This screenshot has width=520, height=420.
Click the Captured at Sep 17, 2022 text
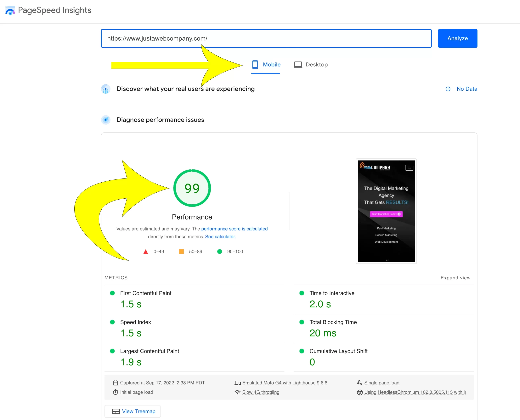tap(162, 383)
